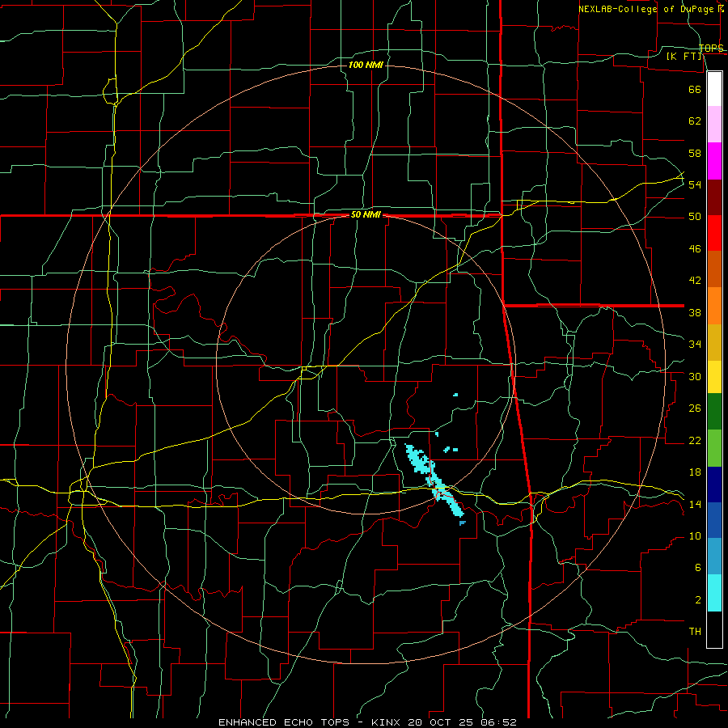Click the blue 10 kft legend color
728x728 pixels.
tap(714, 520)
